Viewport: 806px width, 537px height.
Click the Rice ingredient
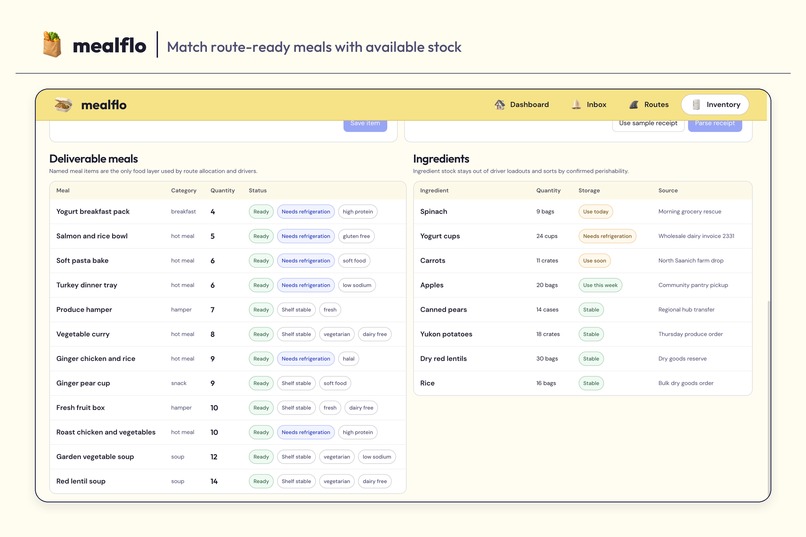(x=427, y=383)
